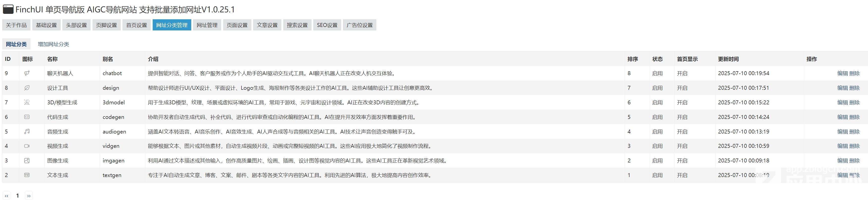
Task: Select the 网址分类管理 tab
Action: 172,25
